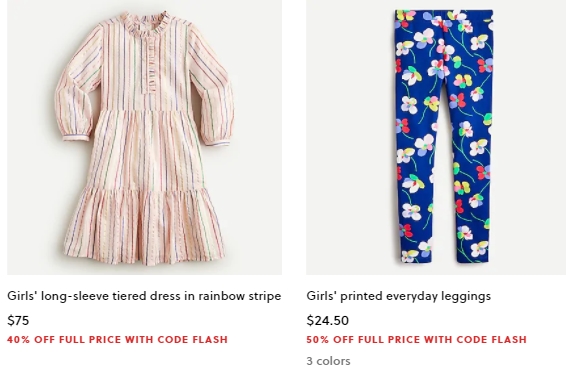566x370 pixels.
Task: Click the bottom ruffled tier of the dress
Action: pos(144,226)
